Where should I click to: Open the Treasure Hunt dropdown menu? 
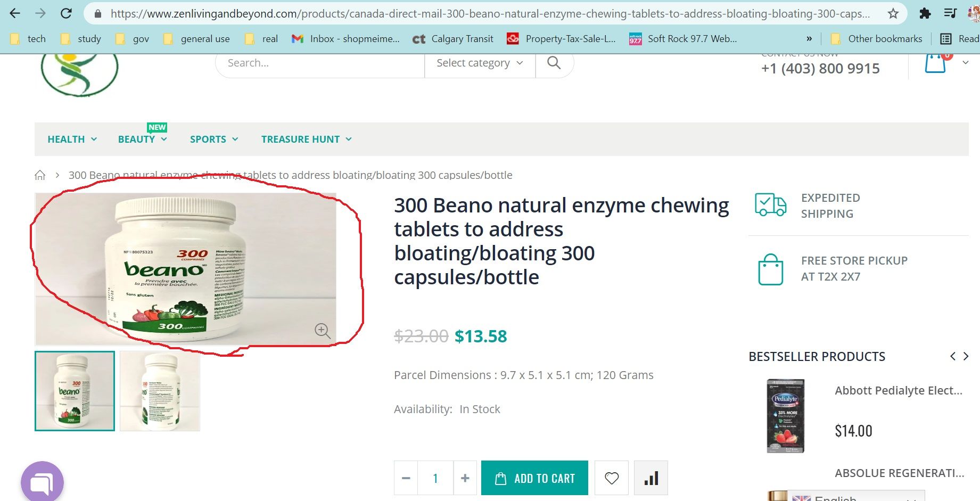tap(306, 139)
